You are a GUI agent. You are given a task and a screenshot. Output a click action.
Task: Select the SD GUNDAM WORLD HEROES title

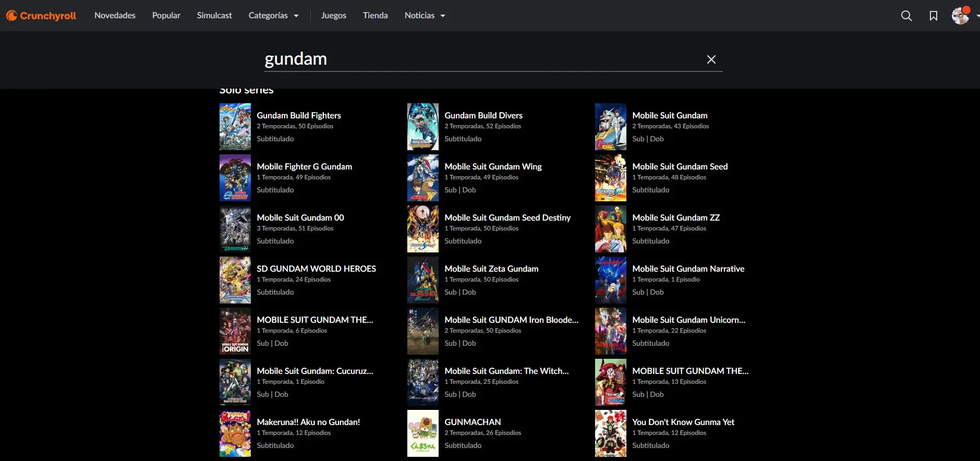(x=316, y=269)
